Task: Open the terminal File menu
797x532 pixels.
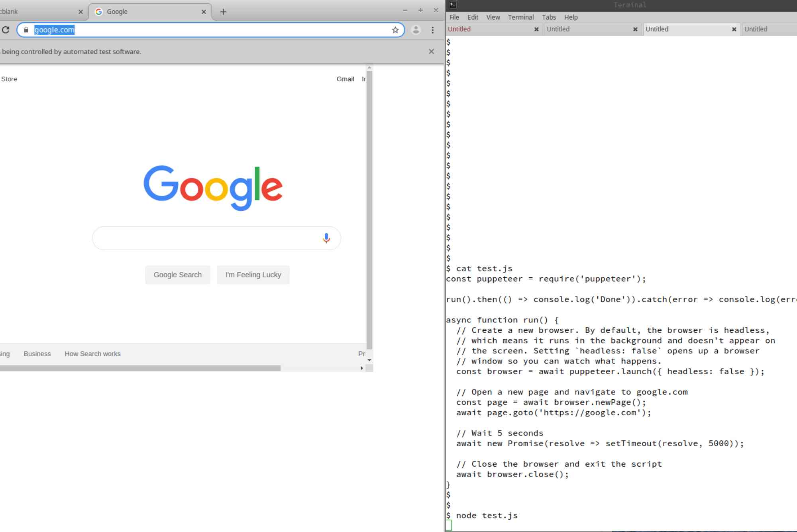Action: point(454,17)
